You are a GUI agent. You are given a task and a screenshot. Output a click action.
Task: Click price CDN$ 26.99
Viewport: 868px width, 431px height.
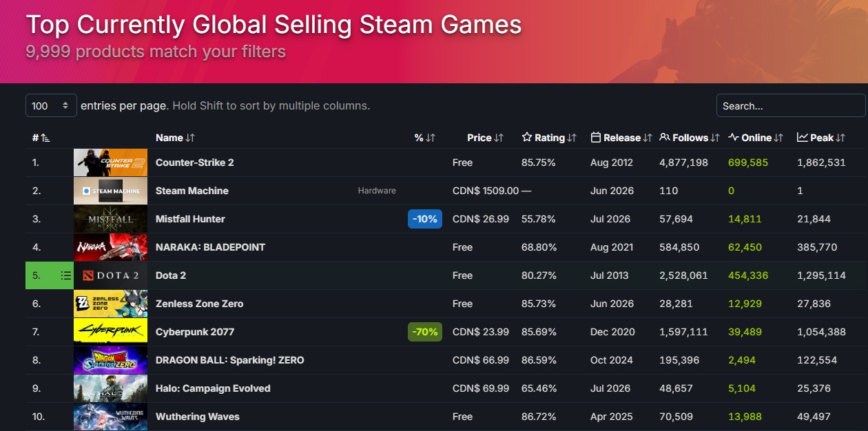click(481, 219)
